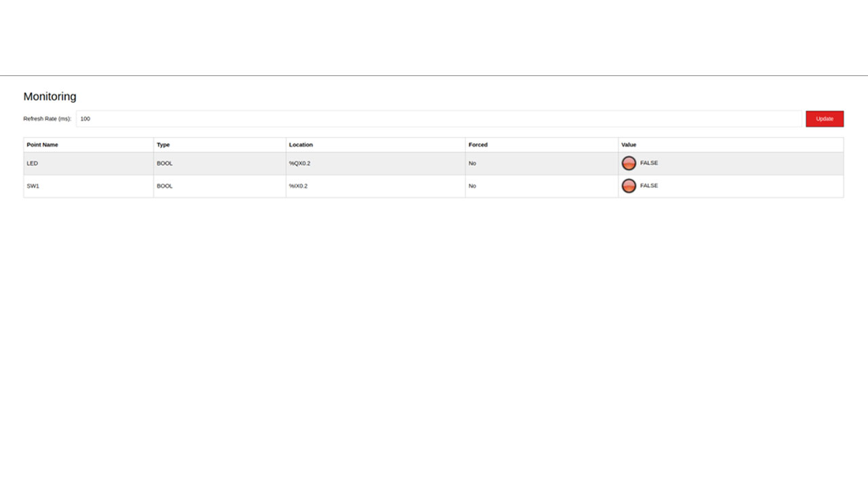Click the Monitoring page heading
868x488 pixels.
[x=50, y=96]
